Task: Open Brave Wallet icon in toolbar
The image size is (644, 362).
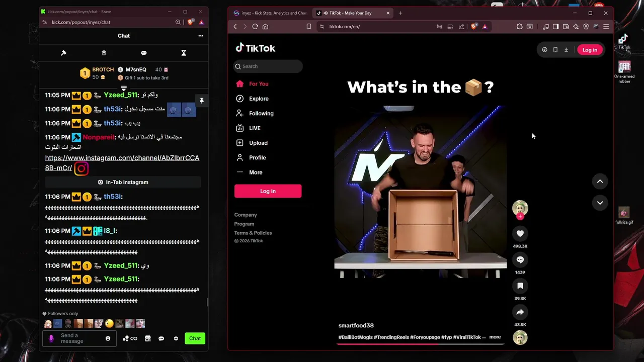Action: click(x=566, y=27)
